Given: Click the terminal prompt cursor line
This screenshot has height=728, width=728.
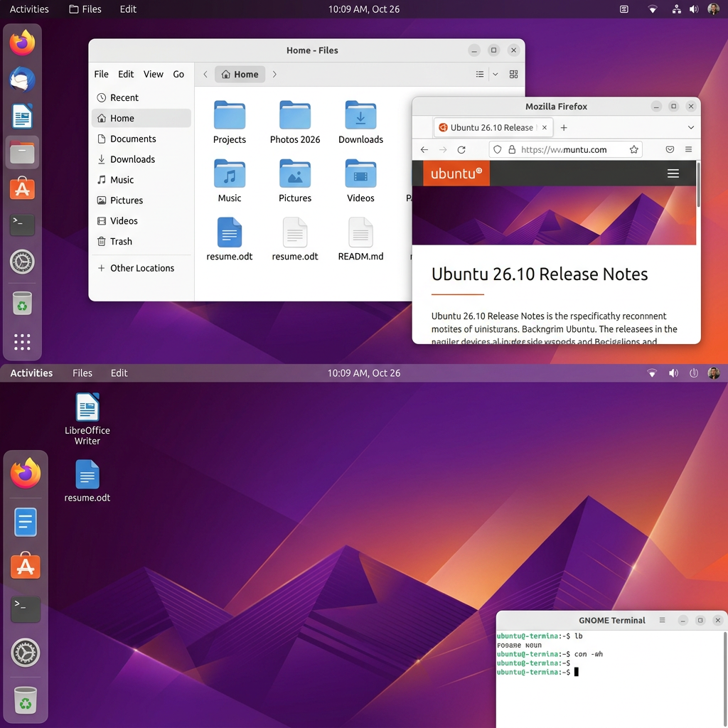Looking at the screenshot, I should click(537, 672).
